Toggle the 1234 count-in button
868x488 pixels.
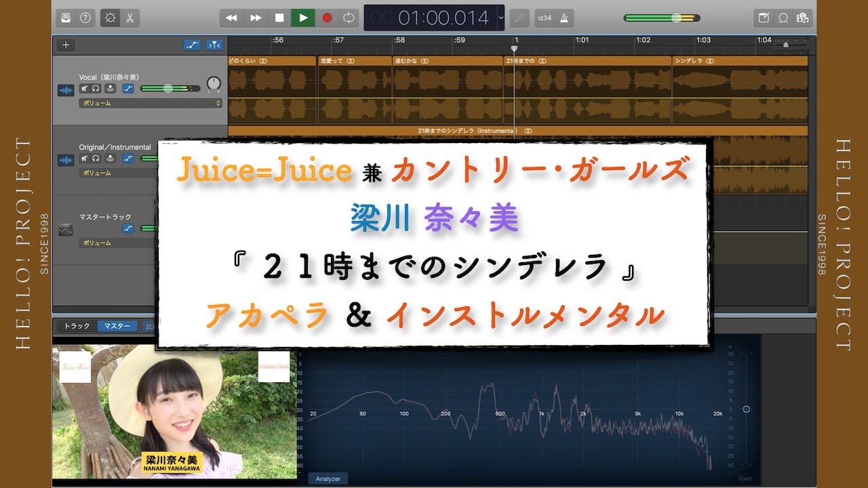[544, 18]
